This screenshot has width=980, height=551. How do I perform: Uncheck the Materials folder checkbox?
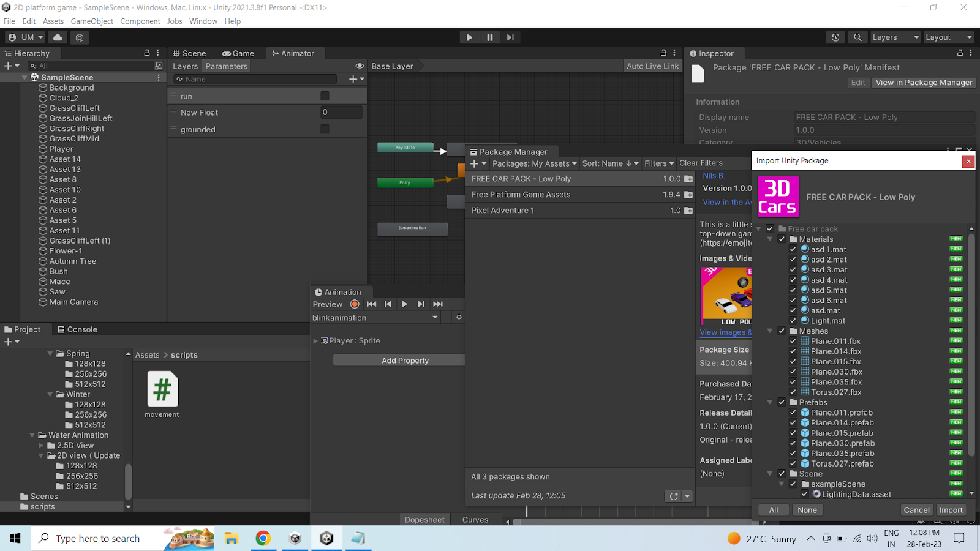(x=782, y=239)
